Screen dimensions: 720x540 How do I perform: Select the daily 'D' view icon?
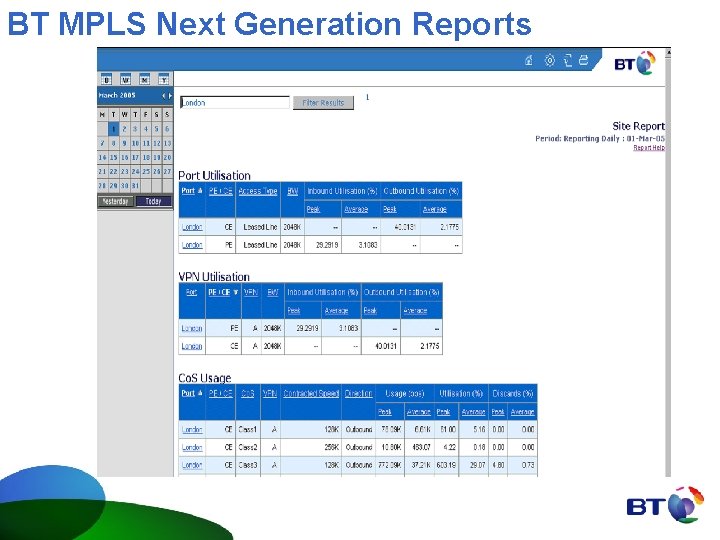click(106, 79)
